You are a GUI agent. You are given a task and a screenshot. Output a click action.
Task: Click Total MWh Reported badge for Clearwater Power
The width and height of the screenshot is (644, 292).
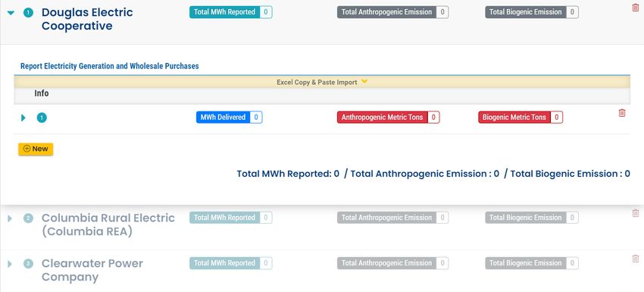(x=231, y=263)
